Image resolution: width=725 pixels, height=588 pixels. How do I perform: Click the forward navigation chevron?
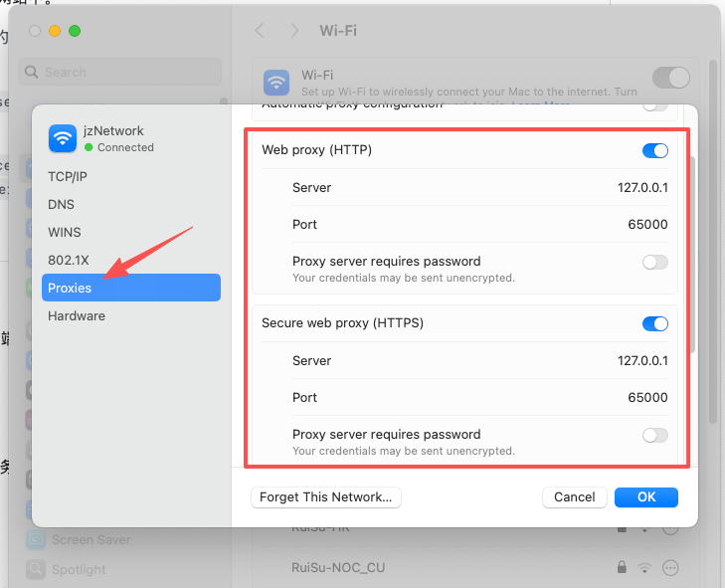pos(293,31)
